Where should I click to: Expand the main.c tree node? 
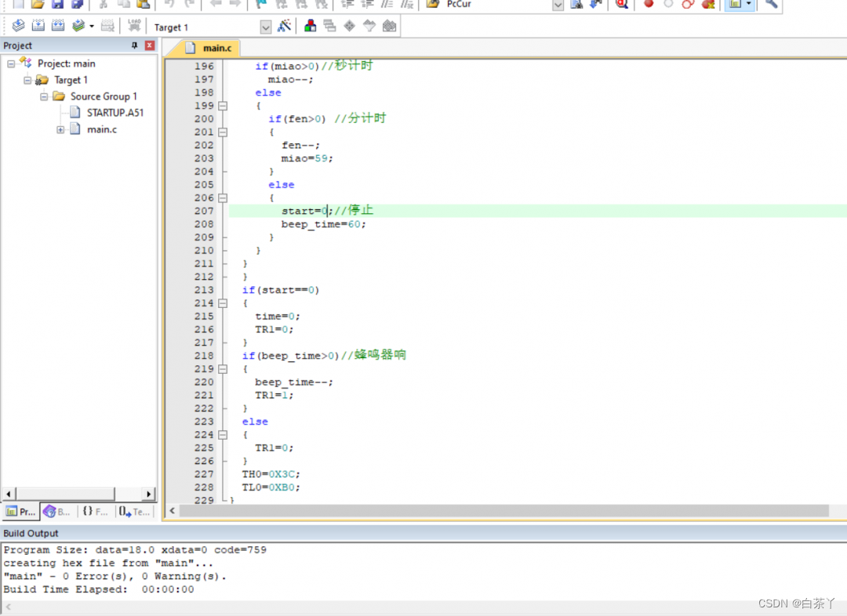point(60,129)
